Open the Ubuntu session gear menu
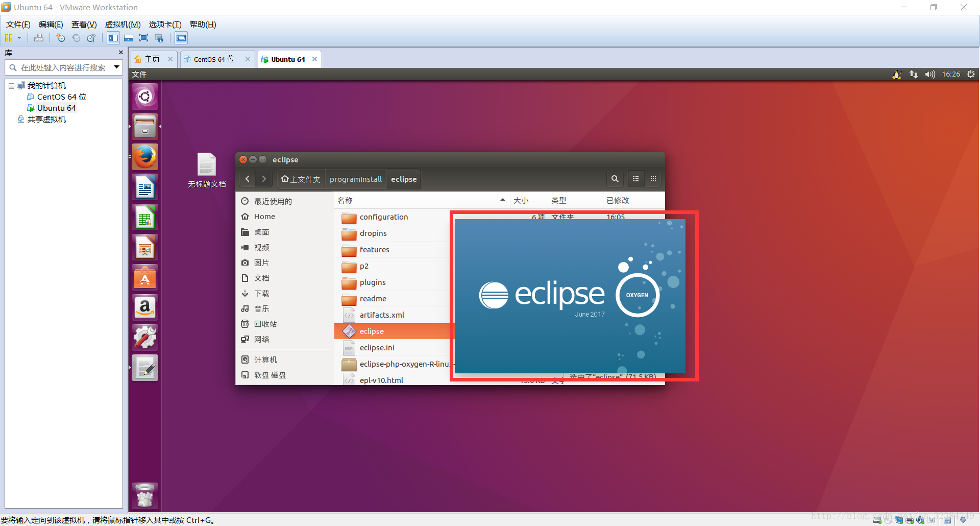This screenshot has width=980, height=526. click(x=971, y=74)
